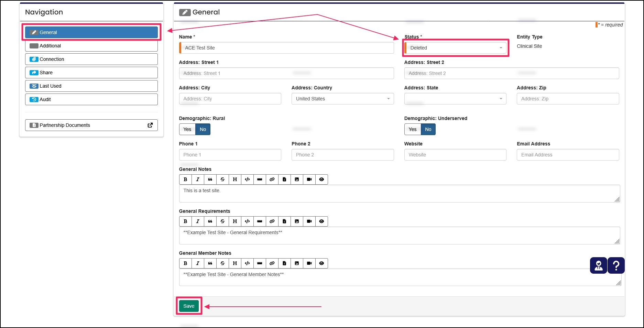This screenshot has height=328, width=644.
Task: Select General in the Navigation panel
Action: click(91, 32)
